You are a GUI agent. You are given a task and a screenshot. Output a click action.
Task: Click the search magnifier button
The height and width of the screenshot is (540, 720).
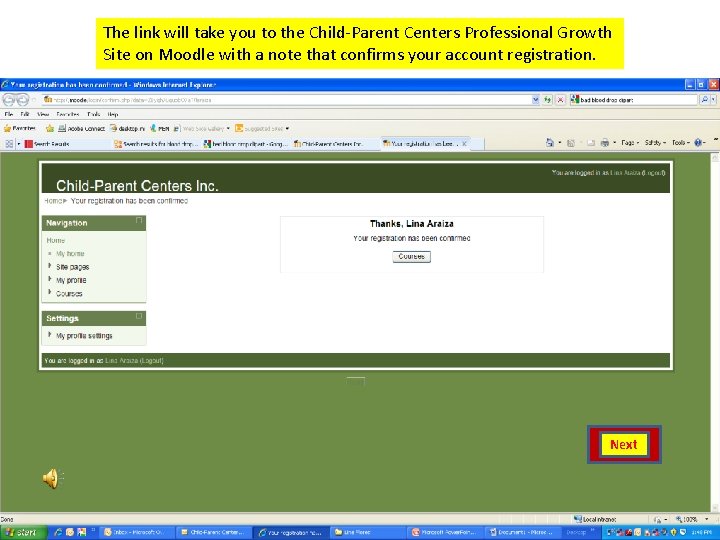pos(704,100)
